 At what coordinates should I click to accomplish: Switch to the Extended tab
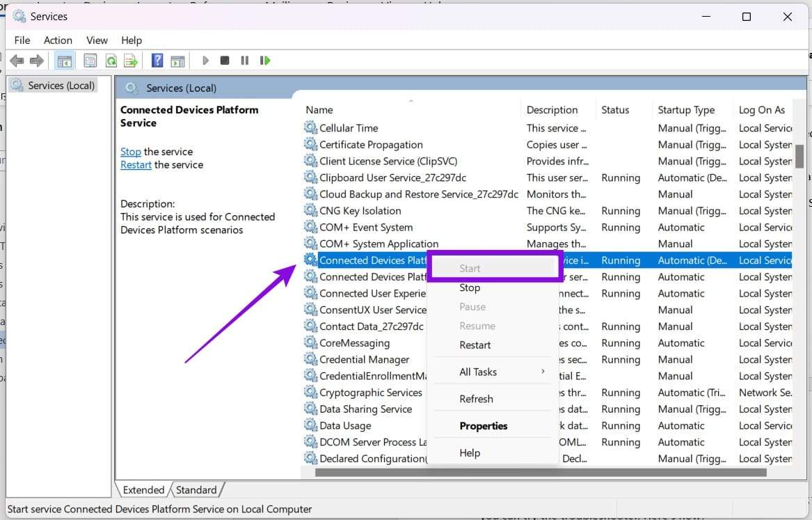coord(143,489)
